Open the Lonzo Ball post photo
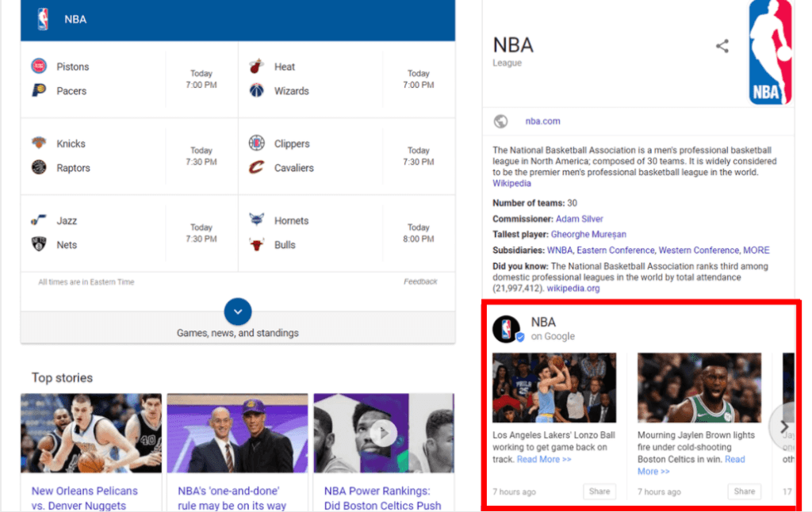Screen dimensions: 812x512 (554, 388)
